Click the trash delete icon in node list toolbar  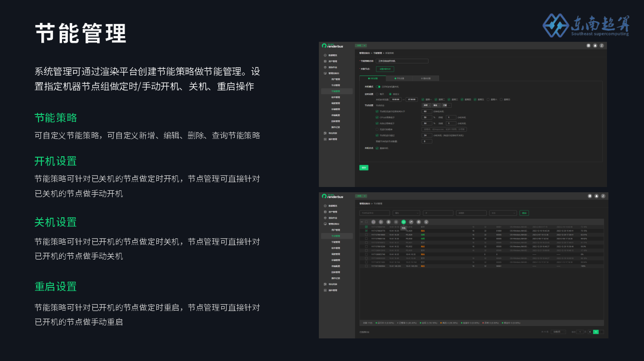coord(388,222)
